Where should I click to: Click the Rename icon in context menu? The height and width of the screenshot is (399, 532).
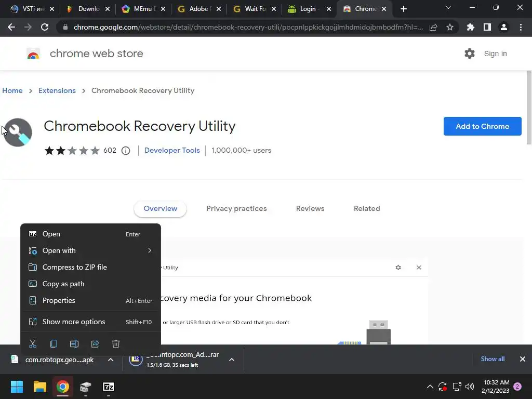click(74, 344)
